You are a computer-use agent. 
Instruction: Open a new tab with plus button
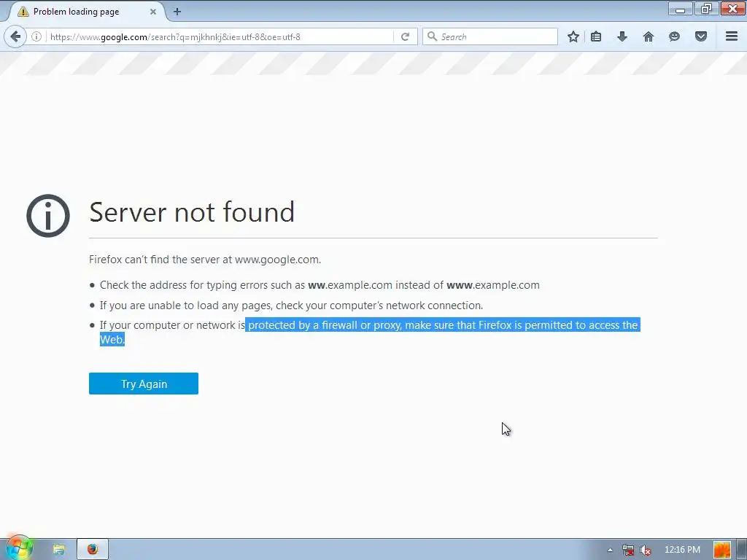pos(177,12)
